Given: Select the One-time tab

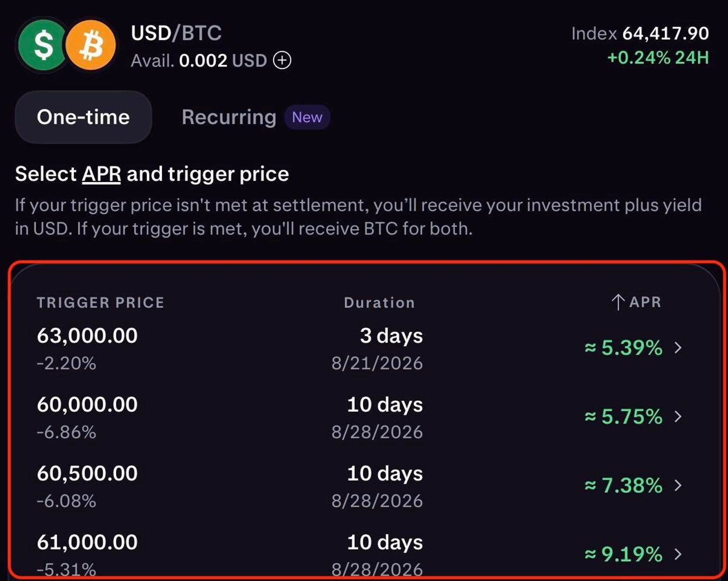Looking at the screenshot, I should click(83, 117).
